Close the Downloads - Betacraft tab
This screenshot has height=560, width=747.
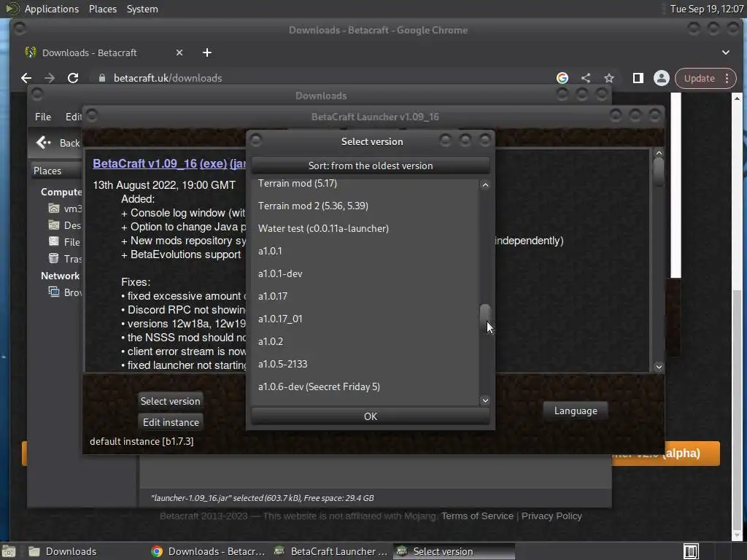pyautogui.click(x=179, y=52)
